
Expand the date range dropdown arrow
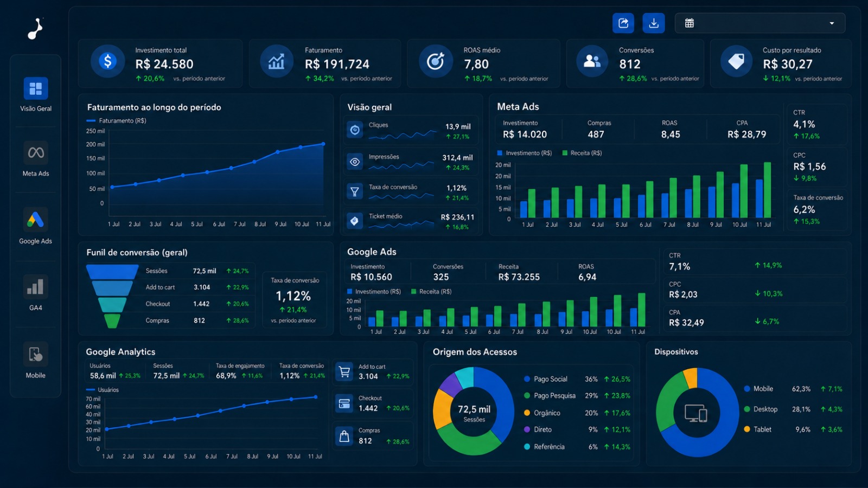pos(832,23)
